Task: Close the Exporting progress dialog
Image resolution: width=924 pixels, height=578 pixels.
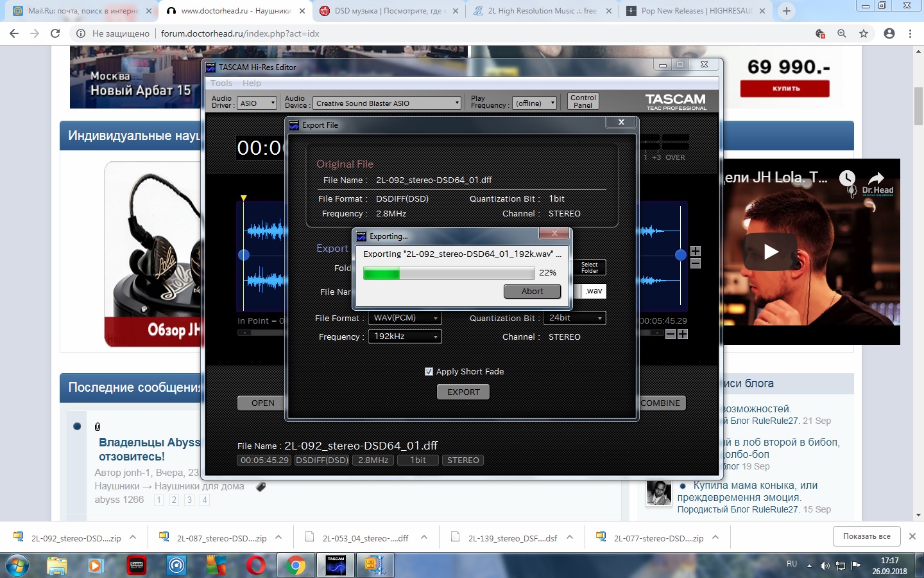Action: click(x=554, y=234)
